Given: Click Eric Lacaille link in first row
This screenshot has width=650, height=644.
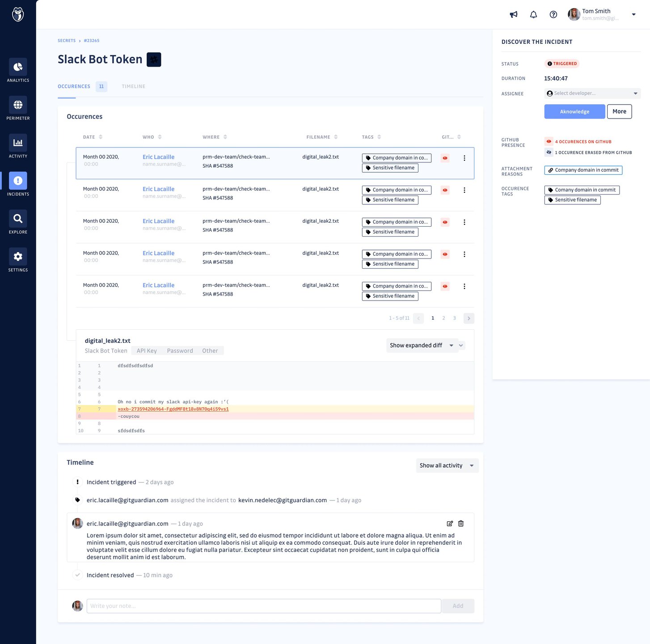Looking at the screenshot, I should click(x=158, y=157).
